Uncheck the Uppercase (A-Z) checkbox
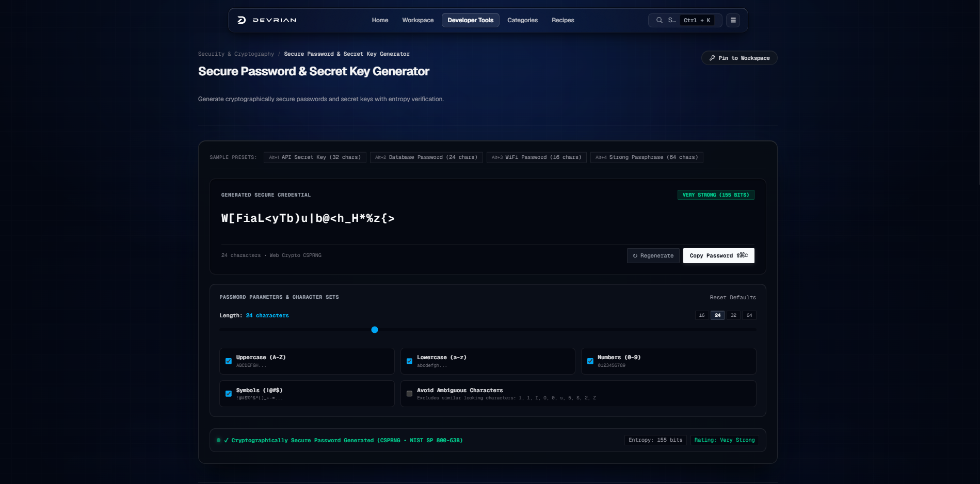This screenshot has width=980, height=484. (229, 361)
